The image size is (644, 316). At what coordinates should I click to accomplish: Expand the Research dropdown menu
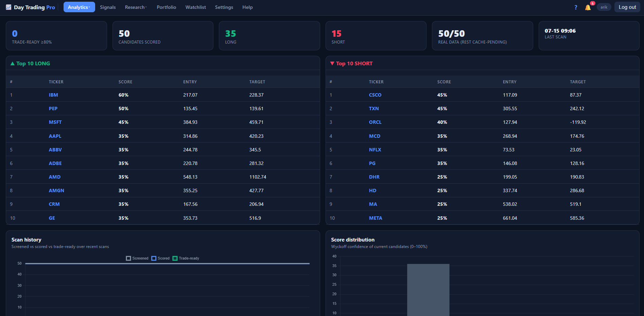pos(136,7)
